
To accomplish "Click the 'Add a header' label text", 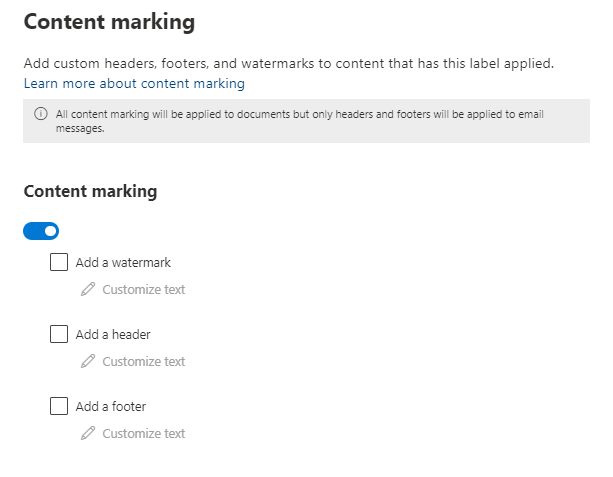I will [x=113, y=335].
